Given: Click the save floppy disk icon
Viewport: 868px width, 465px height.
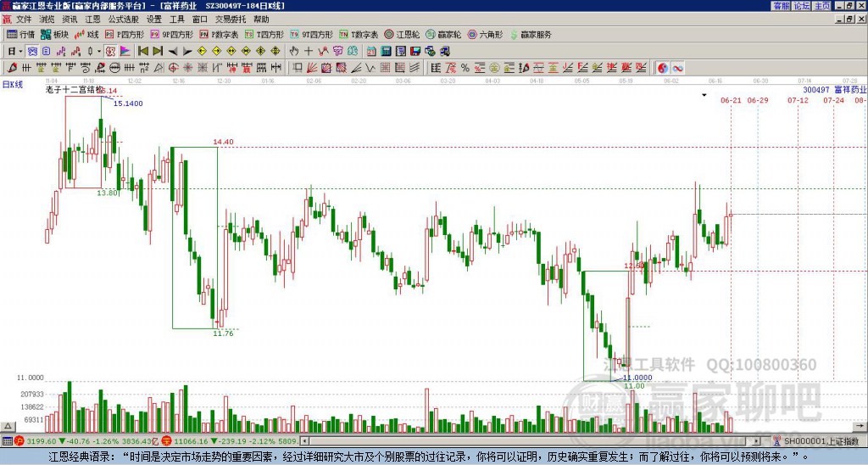Looking at the screenshot, I should click(x=415, y=52).
